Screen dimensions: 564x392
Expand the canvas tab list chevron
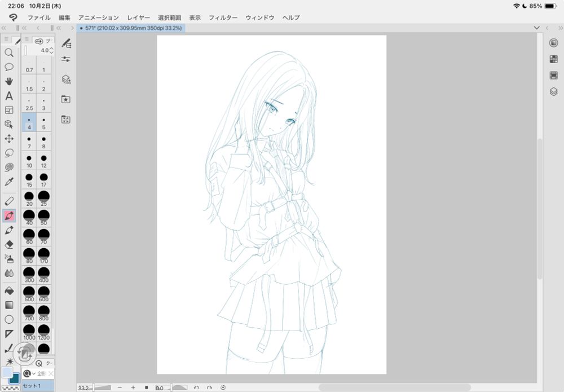tap(537, 28)
